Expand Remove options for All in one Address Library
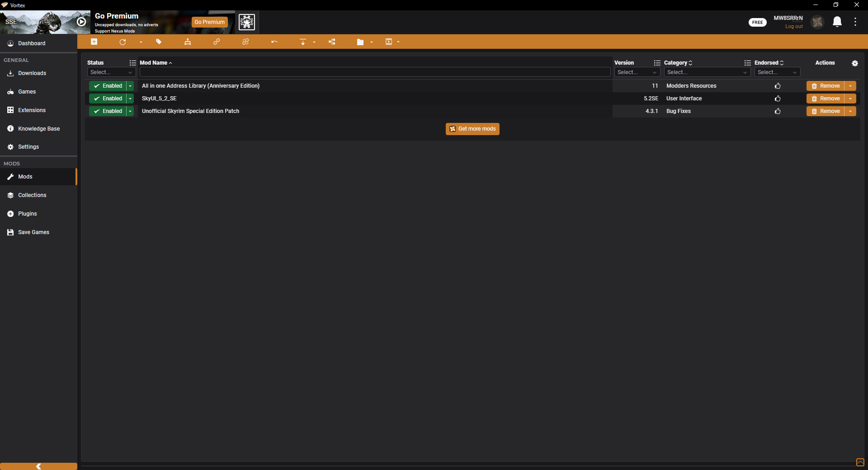The height and width of the screenshot is (470, 868). (850, 86)
